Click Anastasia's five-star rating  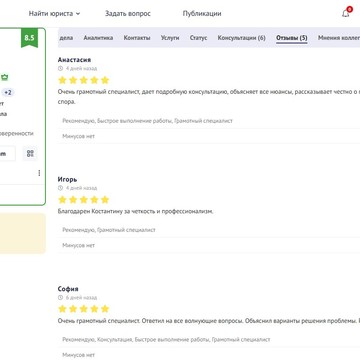tap(84, 80)
